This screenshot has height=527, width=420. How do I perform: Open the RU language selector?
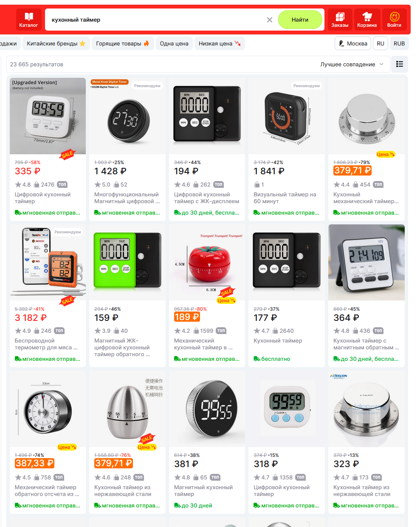pos(381,43)
